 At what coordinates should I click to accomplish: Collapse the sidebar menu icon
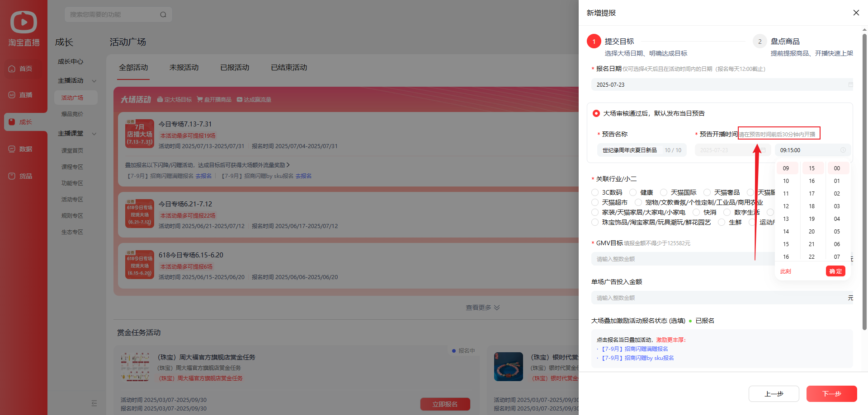94,403
